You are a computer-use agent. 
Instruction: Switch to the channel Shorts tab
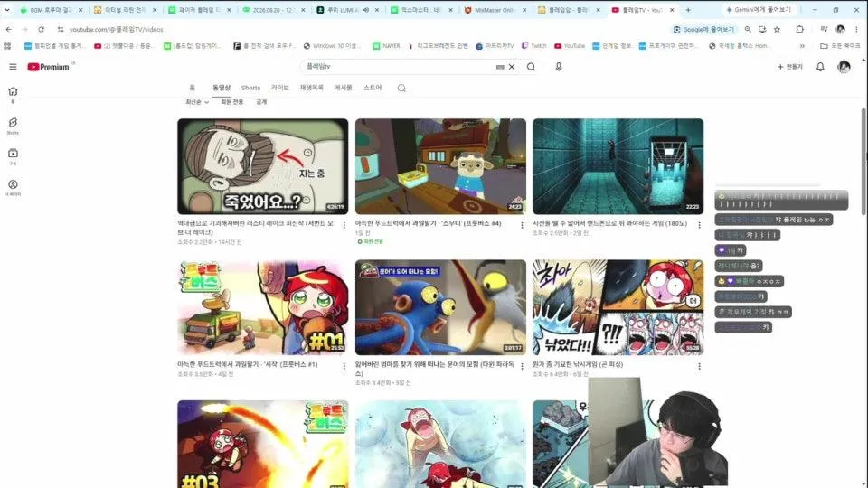(x=250, y=88)
